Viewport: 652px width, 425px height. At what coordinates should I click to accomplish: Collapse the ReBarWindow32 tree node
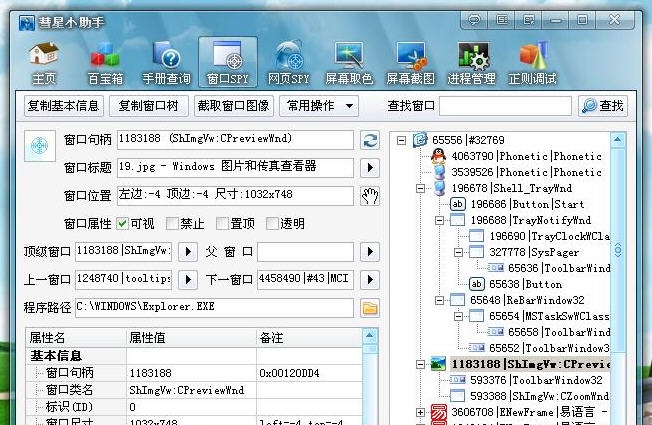pos(439,300)
